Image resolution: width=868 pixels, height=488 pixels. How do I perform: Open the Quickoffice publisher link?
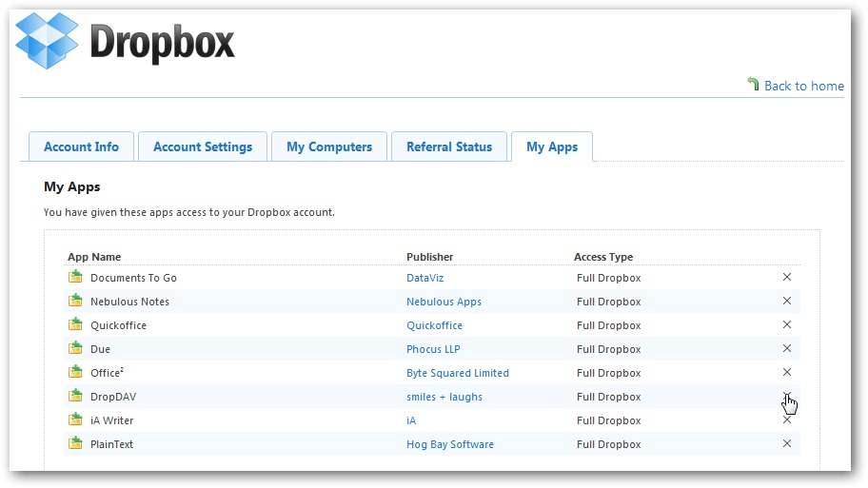(x=435, y=325)
